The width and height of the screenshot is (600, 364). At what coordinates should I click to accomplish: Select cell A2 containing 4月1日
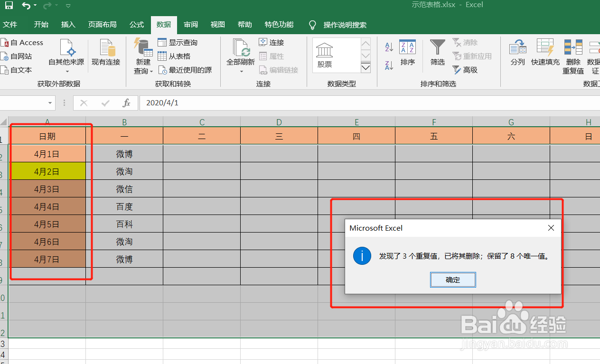(47, 153)
